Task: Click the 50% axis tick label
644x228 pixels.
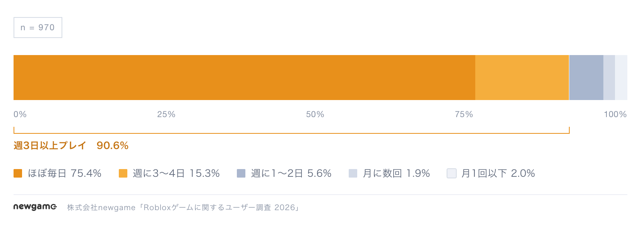Action: (x=315, y=114)
